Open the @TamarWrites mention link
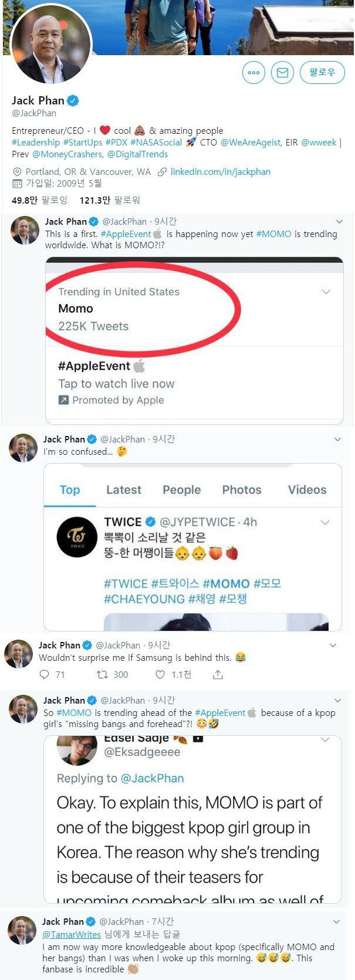Screen dimensions: 355x980 pyautogui.click(x=72, y=934)
